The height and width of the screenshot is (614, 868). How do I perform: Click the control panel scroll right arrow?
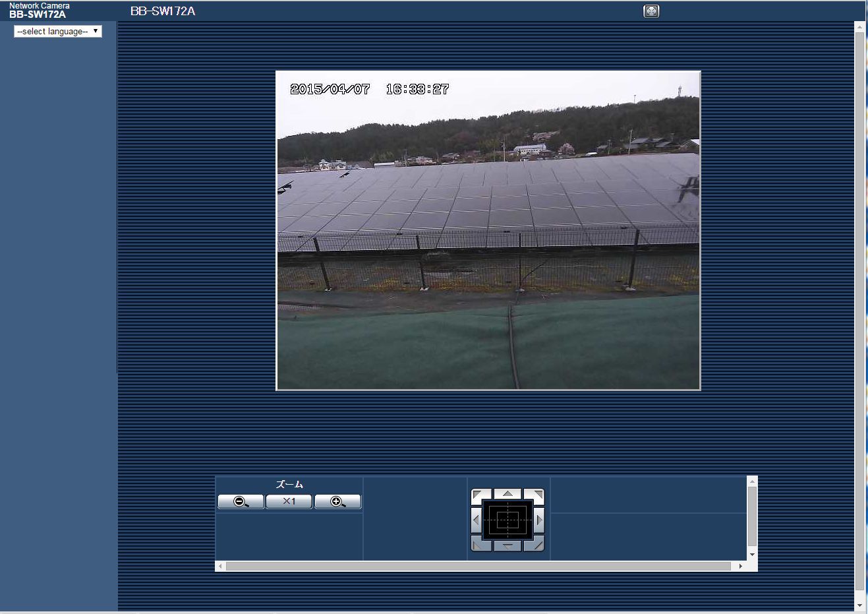coord(741,566)
